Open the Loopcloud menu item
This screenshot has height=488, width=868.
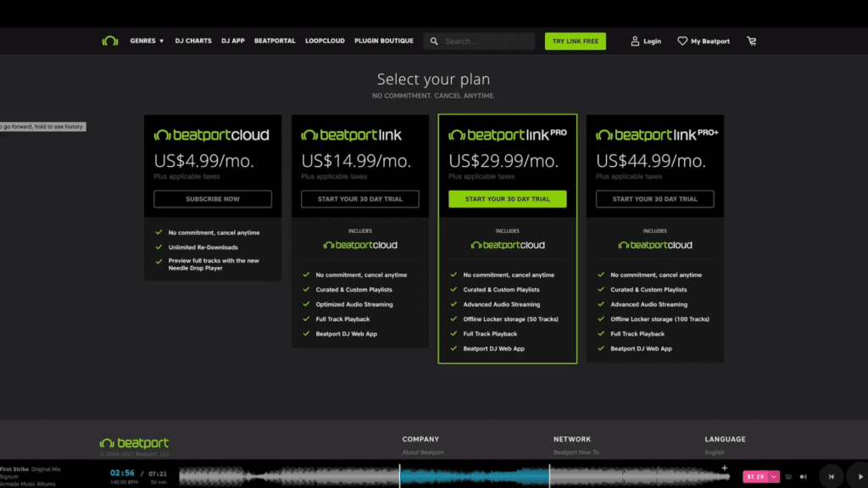pyautogui.click(x=325, y=41)
